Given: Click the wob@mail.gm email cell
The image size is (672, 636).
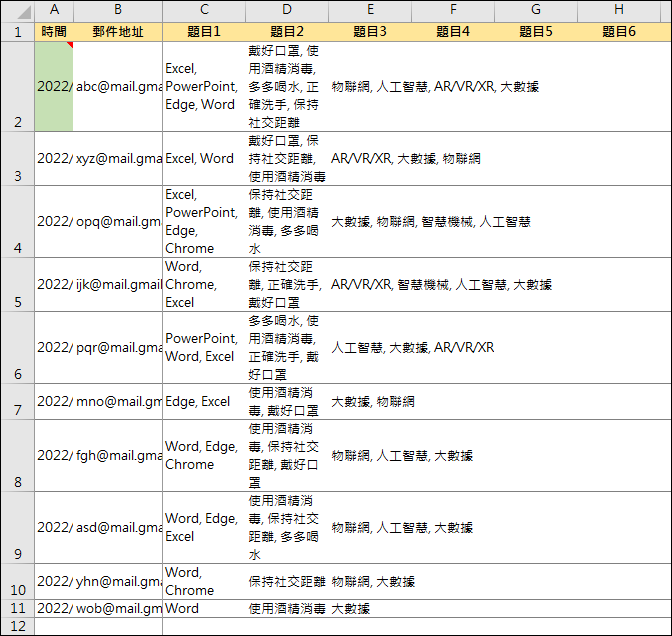Looking at the screenshot, I should pyautogui.click(x=118, y=609).
